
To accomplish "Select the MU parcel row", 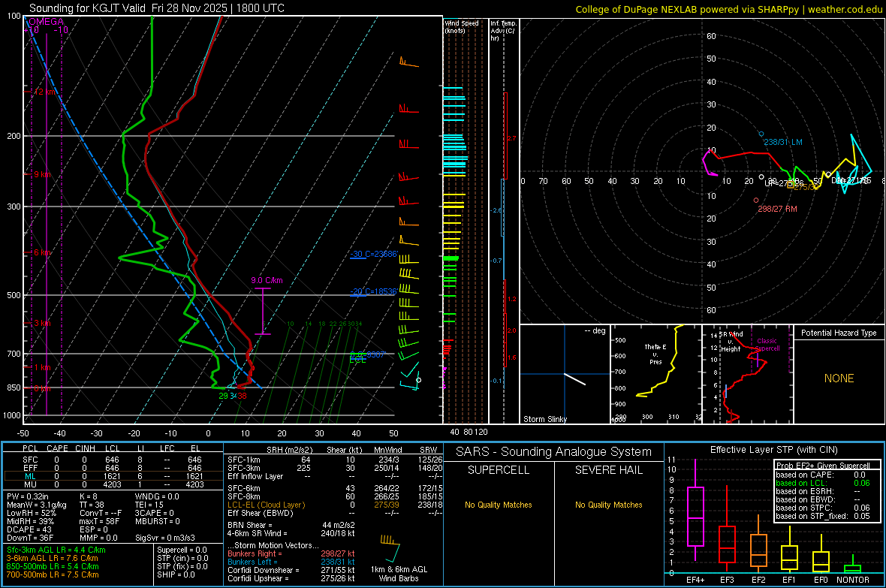I will coord(113,484).
